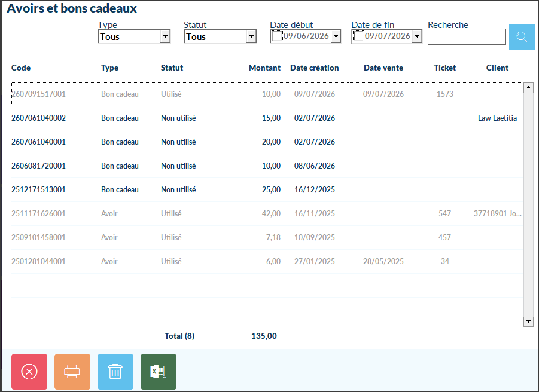Sort by the Type column header
Image resolution: width=539 pixels, height=392 pixels.
109,68
